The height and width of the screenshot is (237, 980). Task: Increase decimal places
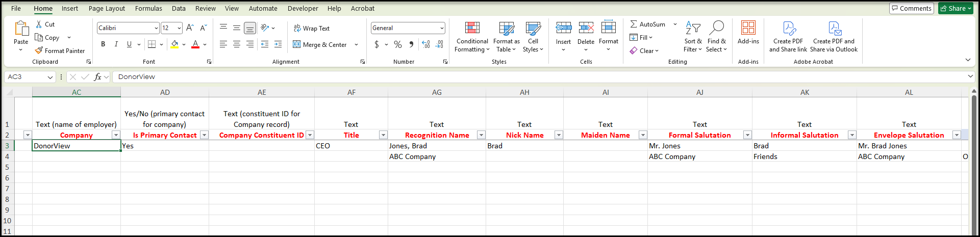pos(426,44)
